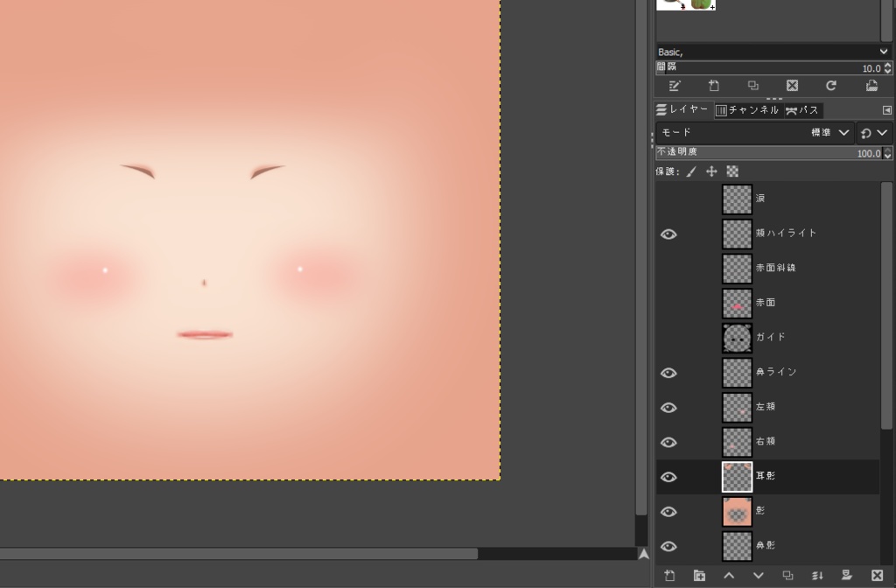
Task: Open the brush editor with the edit brush icon
Action: pos(675,86)
